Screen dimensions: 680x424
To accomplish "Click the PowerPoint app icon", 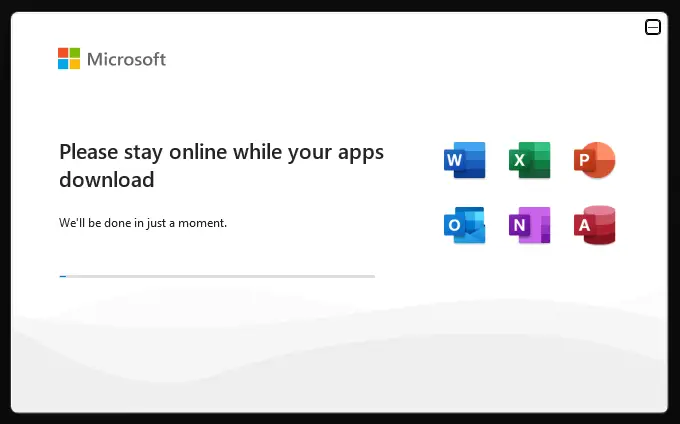I will pos(594,160).
